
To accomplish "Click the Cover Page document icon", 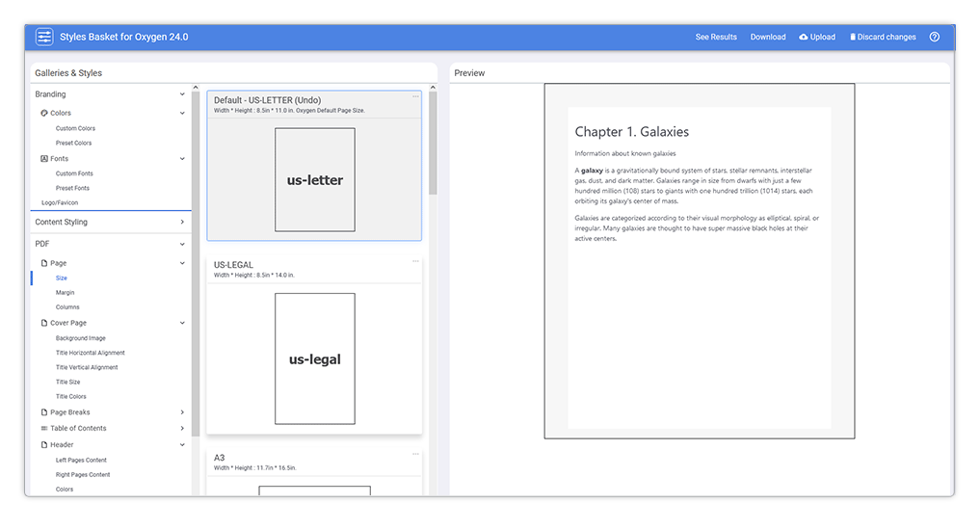I will [x=43, y=323].
